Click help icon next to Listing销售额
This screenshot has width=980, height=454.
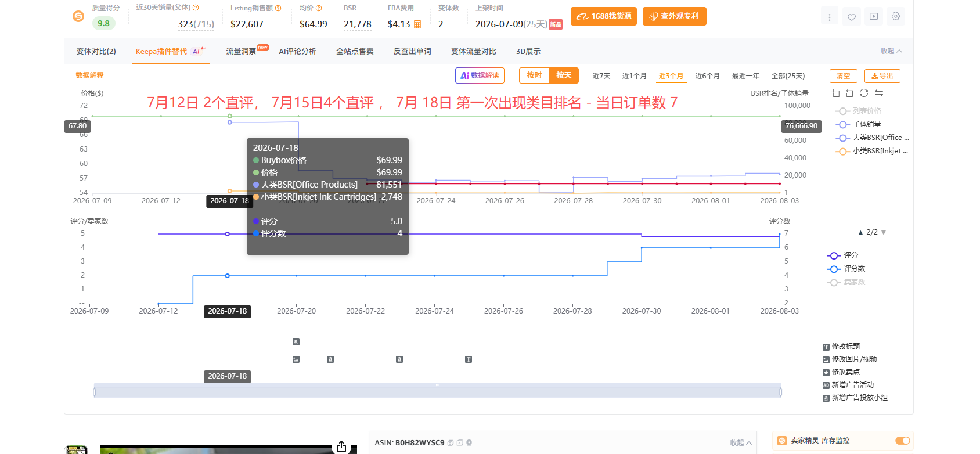(278, 8)
